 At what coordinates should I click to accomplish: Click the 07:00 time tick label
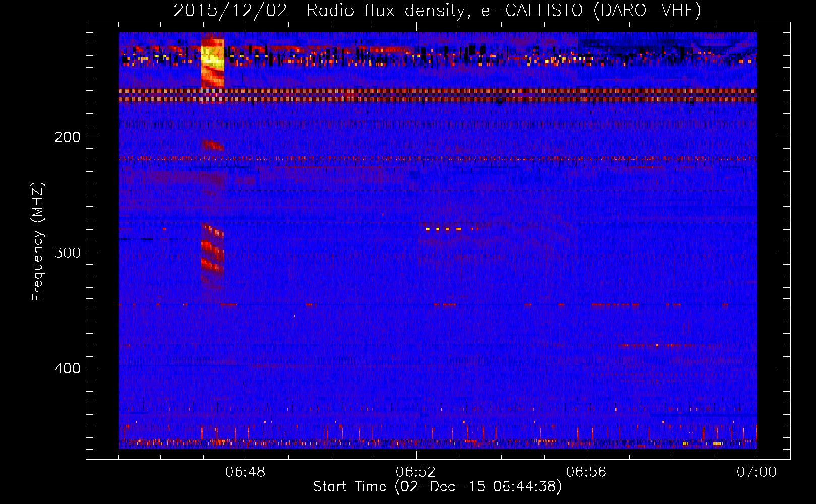(x=757, y=472)
